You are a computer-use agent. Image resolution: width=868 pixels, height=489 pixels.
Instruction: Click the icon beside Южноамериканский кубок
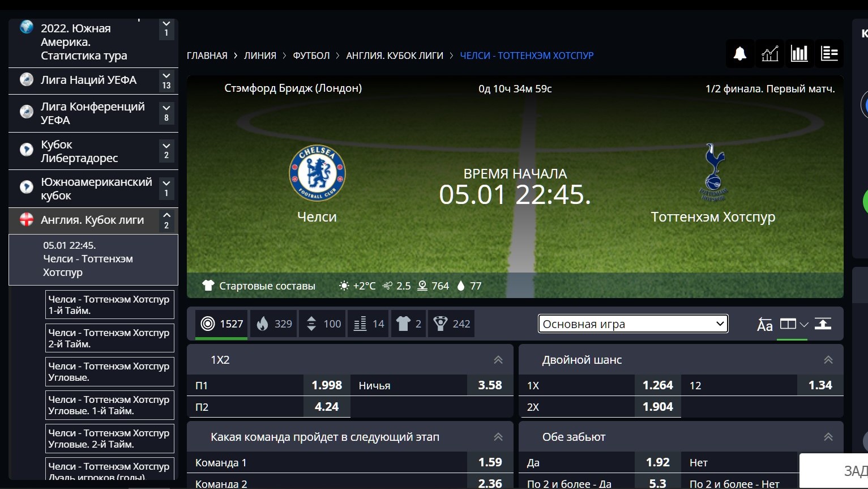click(x=27, y=186)
